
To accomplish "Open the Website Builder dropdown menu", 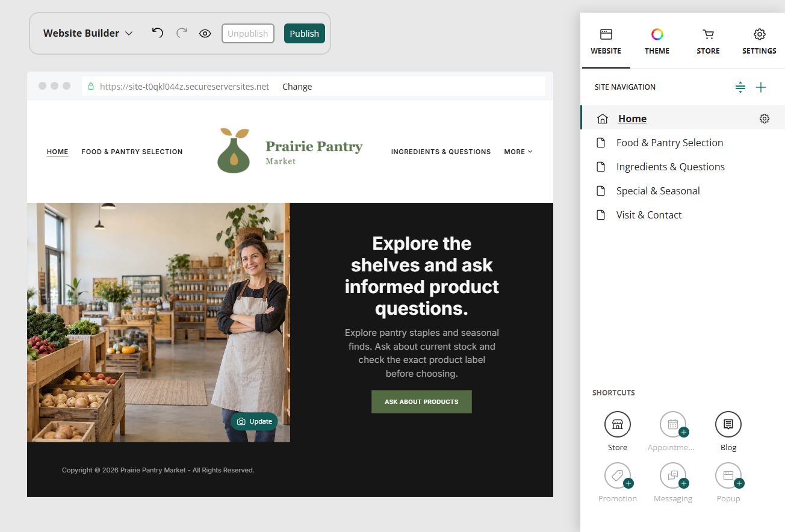I will tap(88, 34).
